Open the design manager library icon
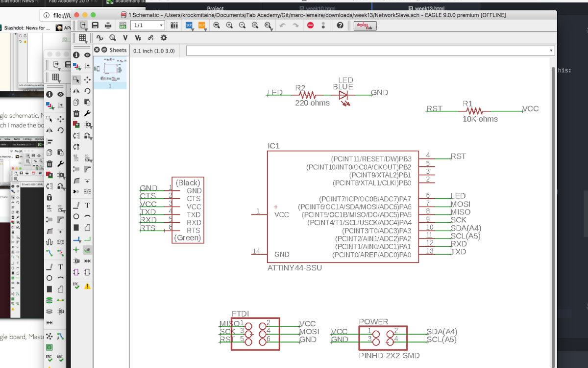Screen dimensions: 588x368 coord(175,25)
